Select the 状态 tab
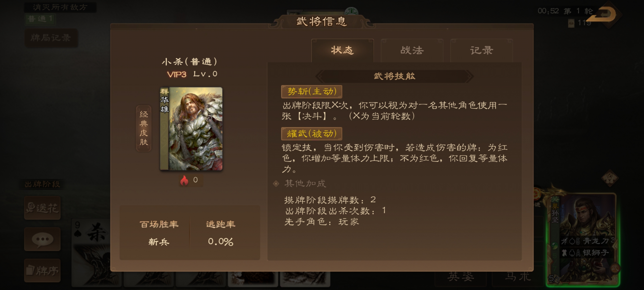This screenshot has height=290, width=644. coord(342,50)
